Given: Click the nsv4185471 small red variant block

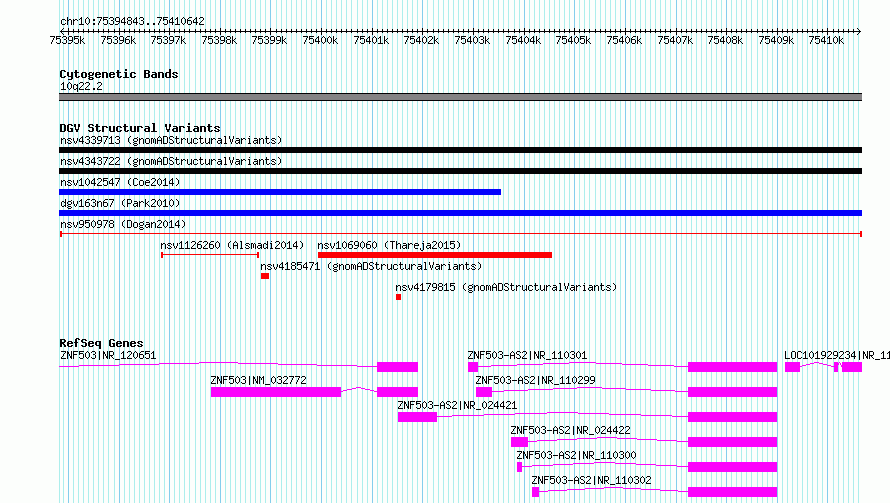Looking at the screenshot, I should click(265, 276).
